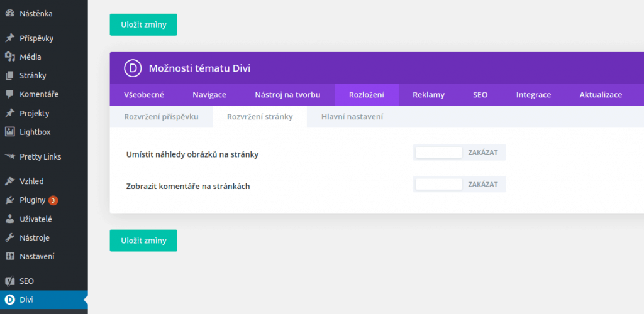Select Hlavní nastavení sub-tab

(352, 117)
